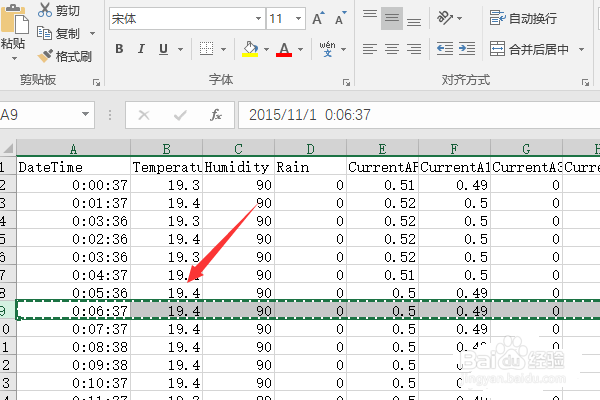Image resolution: width=600 pixels, height=400 pixels.
Task: Expand the phonetic guide dropdown arrow
Action: [x=343, y=49]
